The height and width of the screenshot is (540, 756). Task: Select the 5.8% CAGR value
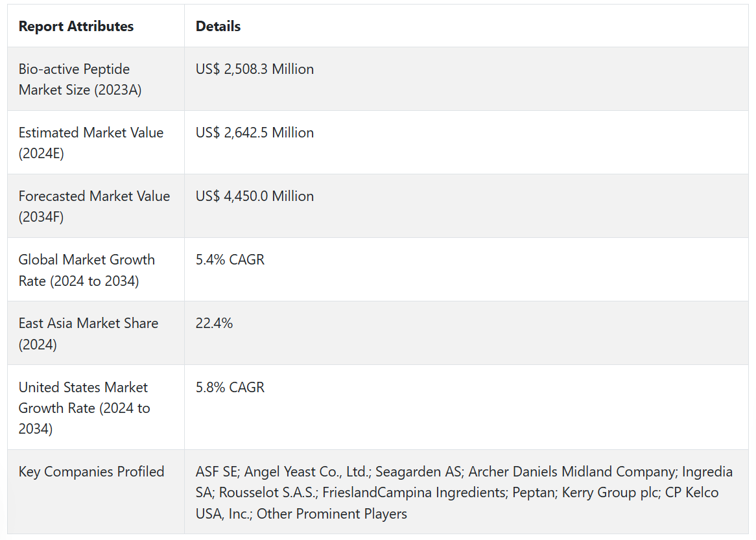tap(230, 387)
